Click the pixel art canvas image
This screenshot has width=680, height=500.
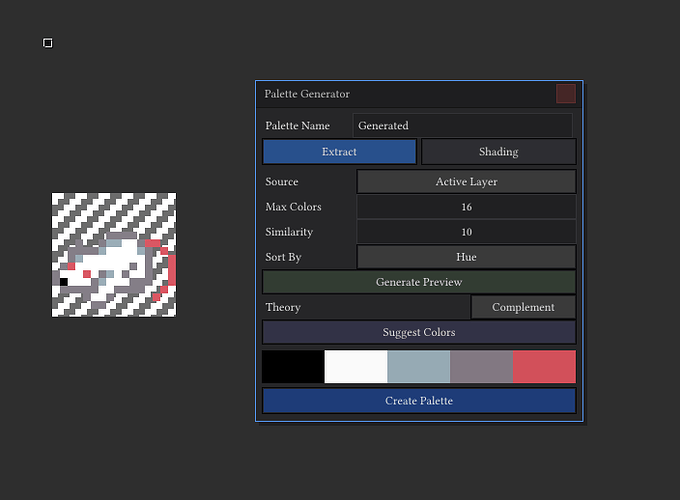(114, 255)
